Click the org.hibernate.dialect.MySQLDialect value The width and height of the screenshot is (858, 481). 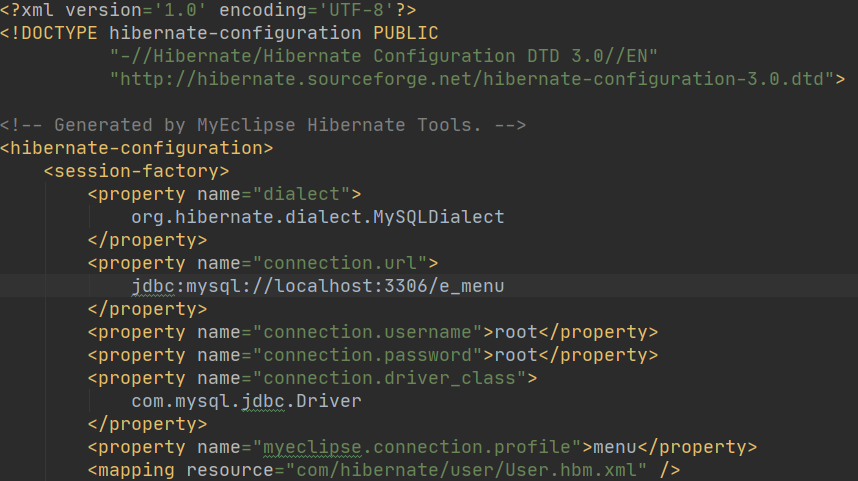tap(317, 217)
